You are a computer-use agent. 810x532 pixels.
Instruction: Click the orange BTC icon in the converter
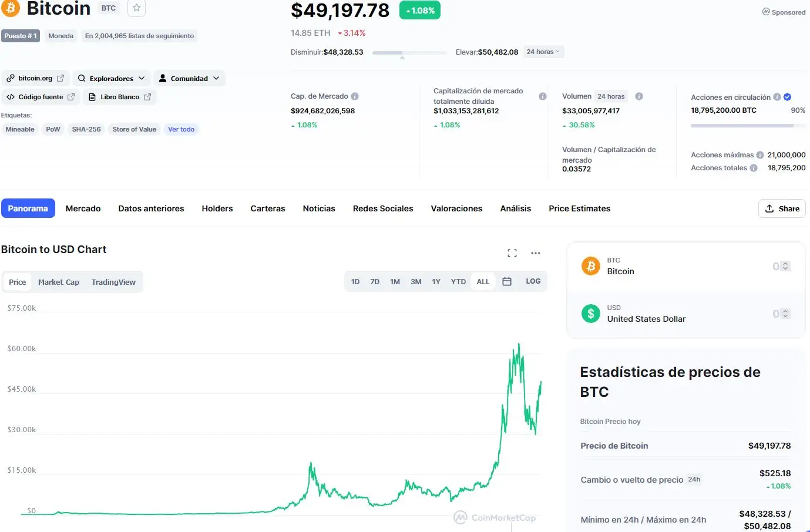[x=591, y=266]
